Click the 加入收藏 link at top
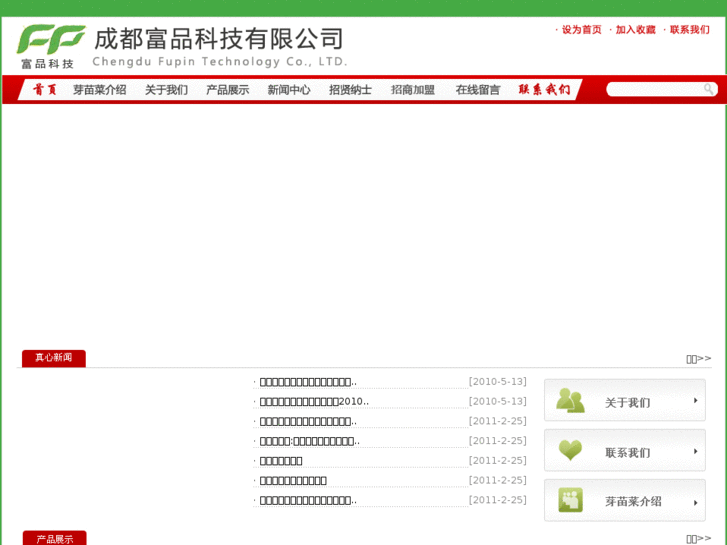The image size is (727, 545). coord(636,30)
